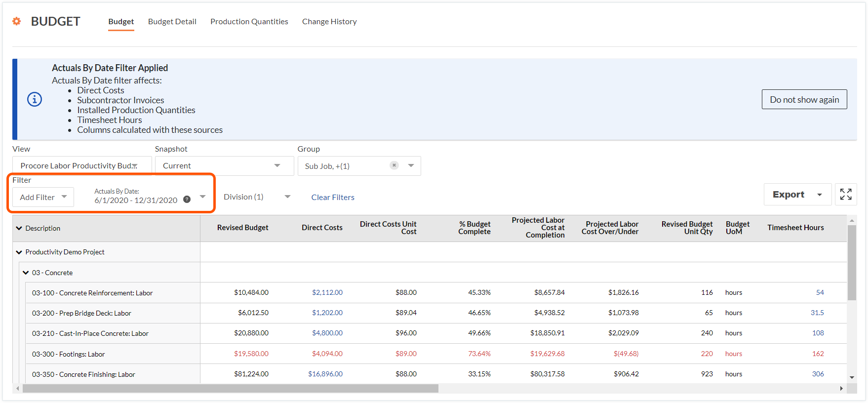Image resolution: width=868 pixels, height=403 pixels.
Task: Open the Production Quantities tab
Action: point(249,22)
